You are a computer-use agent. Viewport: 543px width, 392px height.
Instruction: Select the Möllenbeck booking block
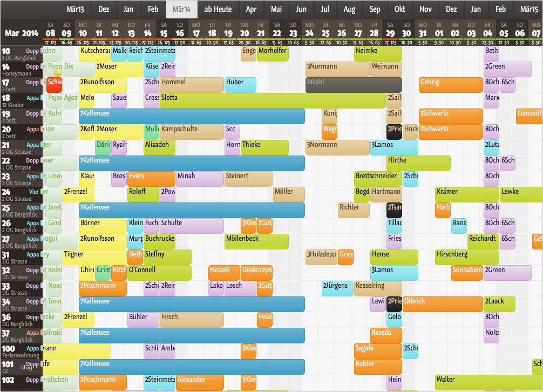click(256, 241)
